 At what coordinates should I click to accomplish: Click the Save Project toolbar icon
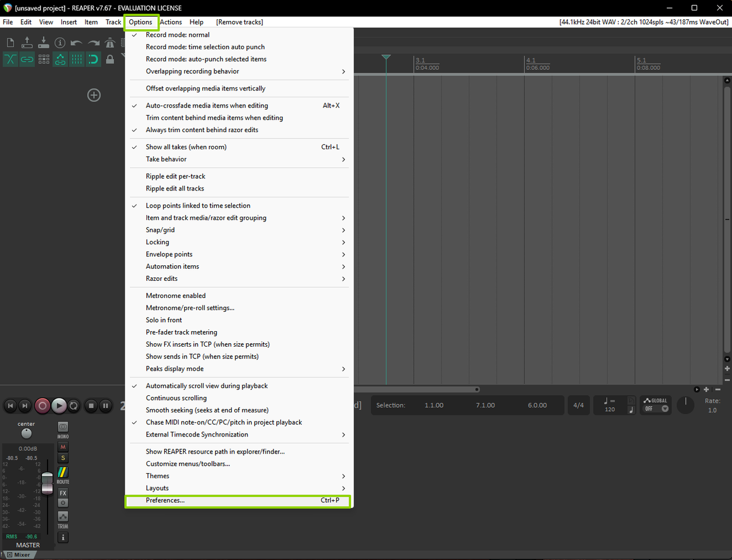[x=43, y=43]
